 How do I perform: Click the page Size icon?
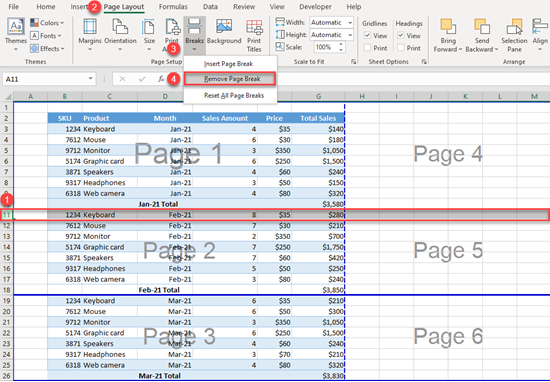(x=149, y=27)
